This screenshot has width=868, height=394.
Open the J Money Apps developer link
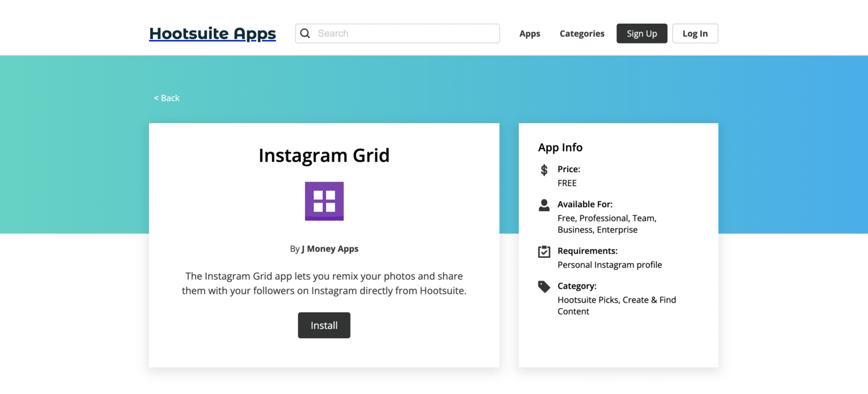pyautogui.click(x=330, y=248)
